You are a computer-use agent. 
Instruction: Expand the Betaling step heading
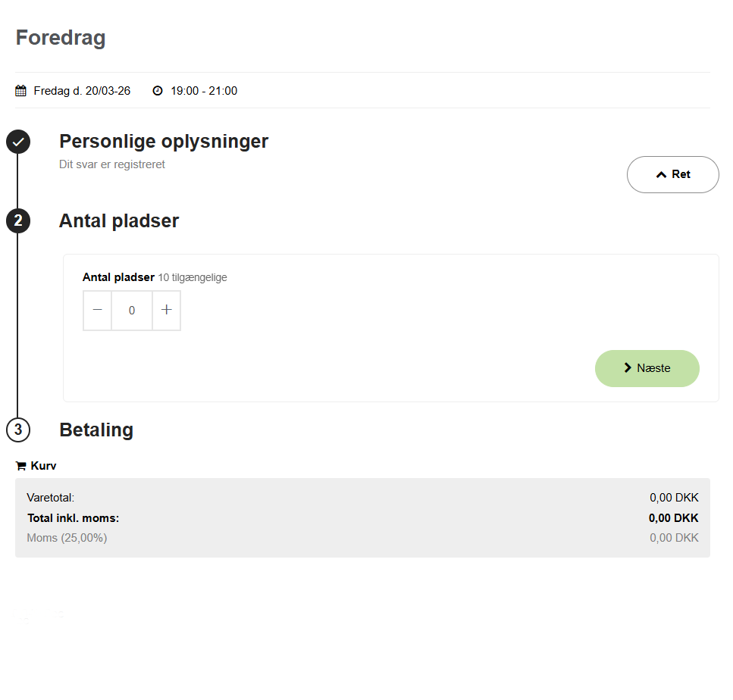[96, 430]
